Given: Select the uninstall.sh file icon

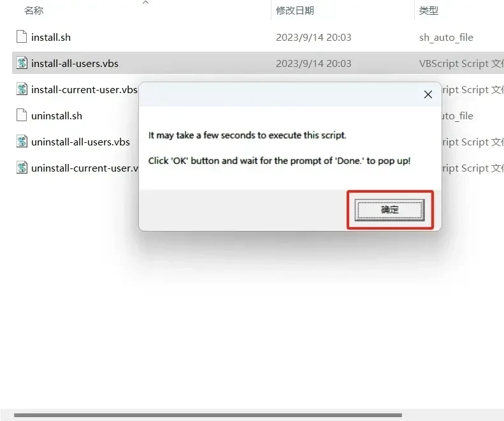Looking at the screenshot, I should coord(22,115).
